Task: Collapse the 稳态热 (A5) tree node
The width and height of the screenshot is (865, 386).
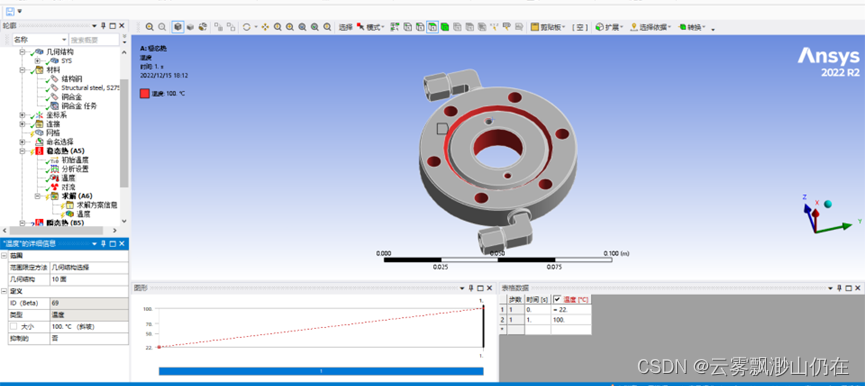Action: click(x=23, y=151)
